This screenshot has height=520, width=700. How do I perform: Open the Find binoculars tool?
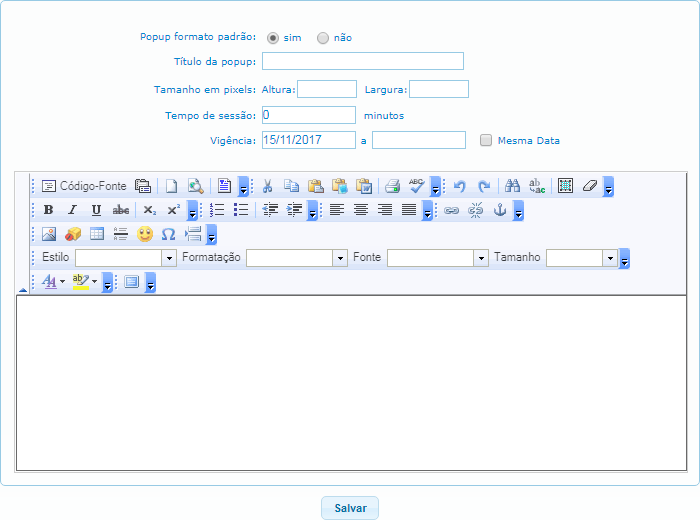tap(512, 186)
